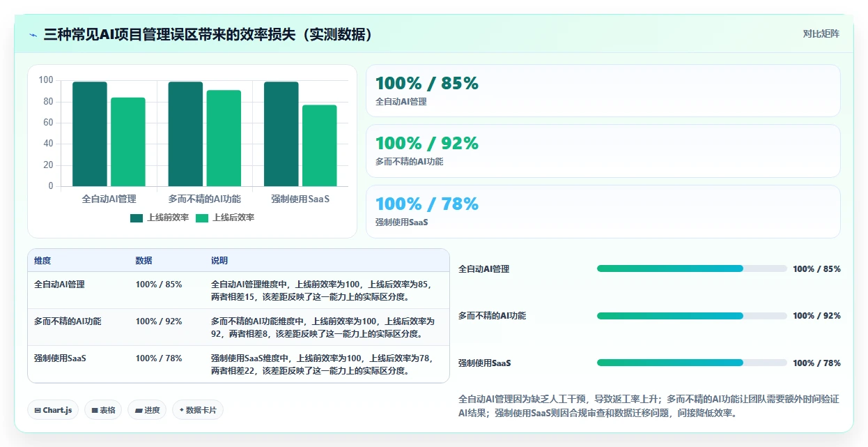The height and width of the screenshot is (447, 868).
Task: Click the 100 value on the chart y-axis
Action: (46, 80)
